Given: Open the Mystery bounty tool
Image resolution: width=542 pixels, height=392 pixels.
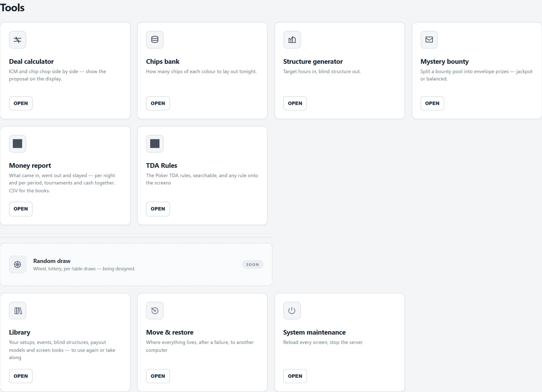Looking at the screenshot, I should pos(432,103).
